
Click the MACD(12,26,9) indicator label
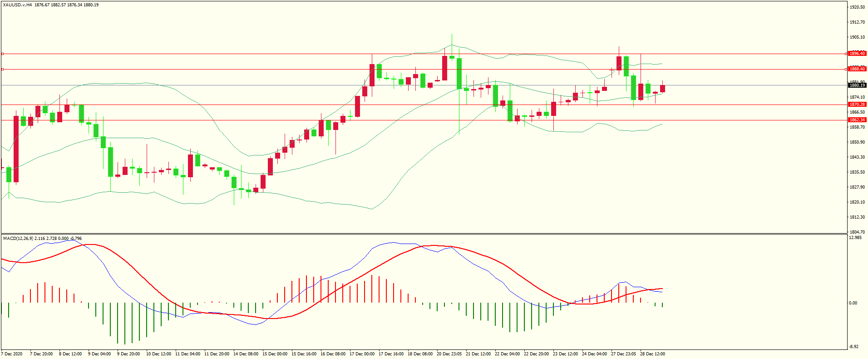18,238
